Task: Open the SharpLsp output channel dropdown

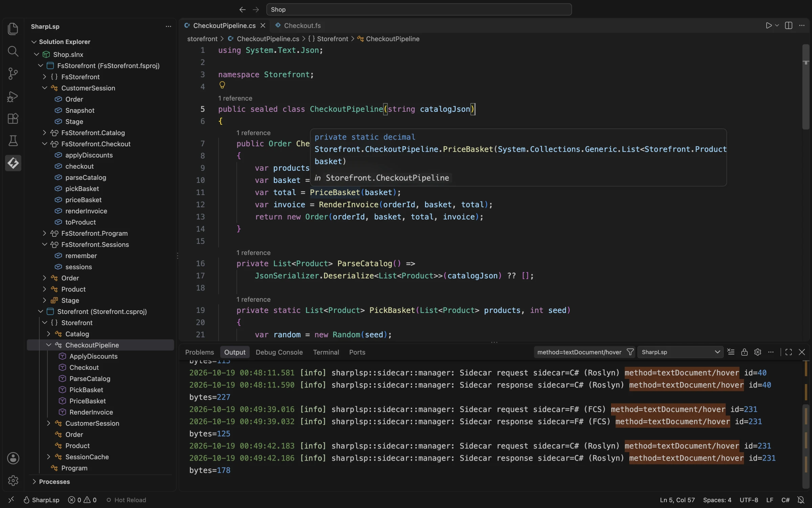Action: (x=680, y=352)
